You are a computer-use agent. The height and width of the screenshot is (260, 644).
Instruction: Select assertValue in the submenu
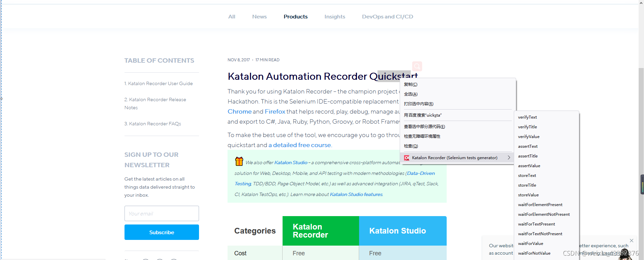(x=546, y=166)
